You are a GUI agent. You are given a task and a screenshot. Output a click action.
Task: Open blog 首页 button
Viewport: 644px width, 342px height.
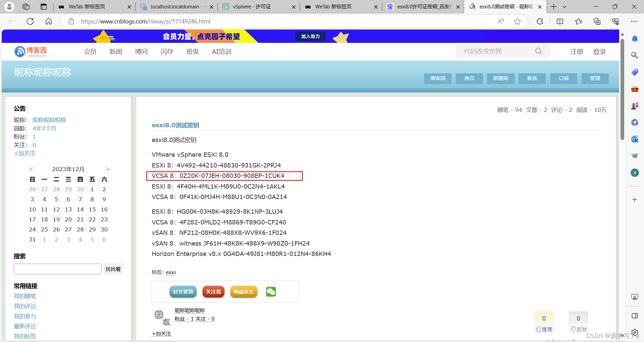tap(469, 78)
